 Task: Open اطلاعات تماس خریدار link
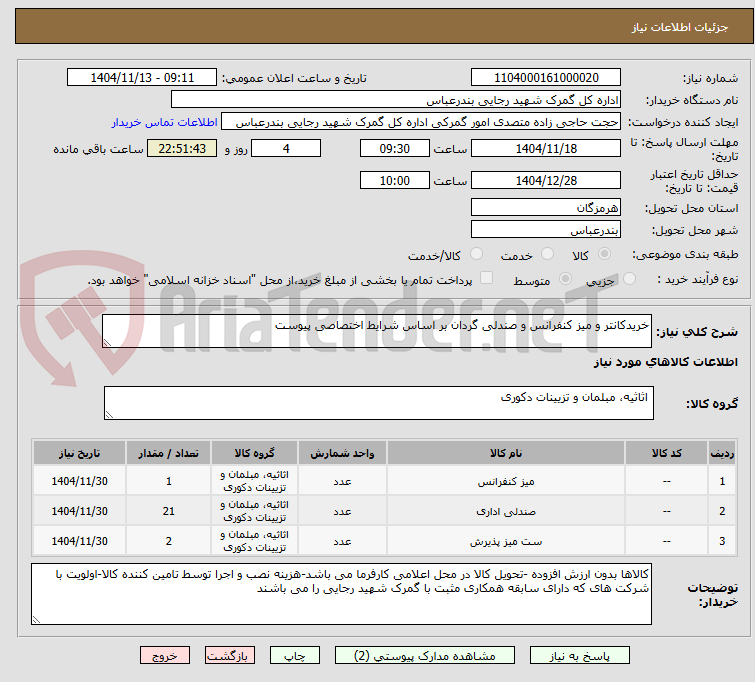[165, 122]
